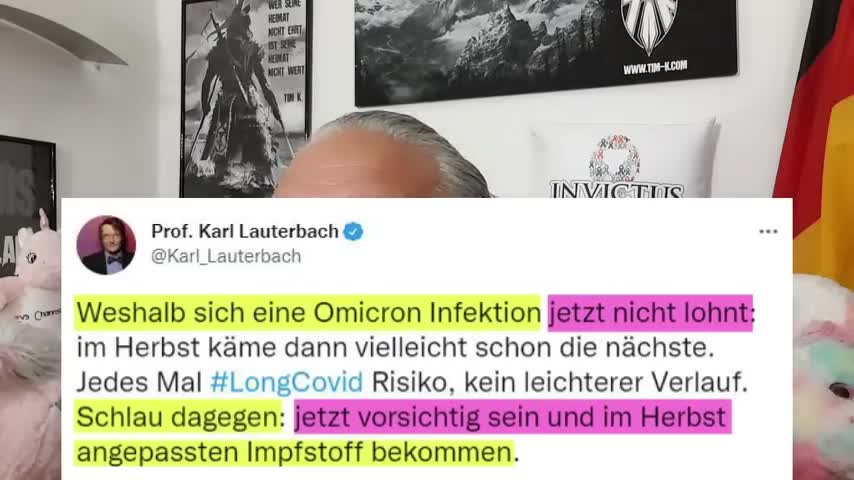Click the Prof. Karl Lauterbach display name
Image resolution: width=854 pixels, height=480 pixels.
click(245, 232)
